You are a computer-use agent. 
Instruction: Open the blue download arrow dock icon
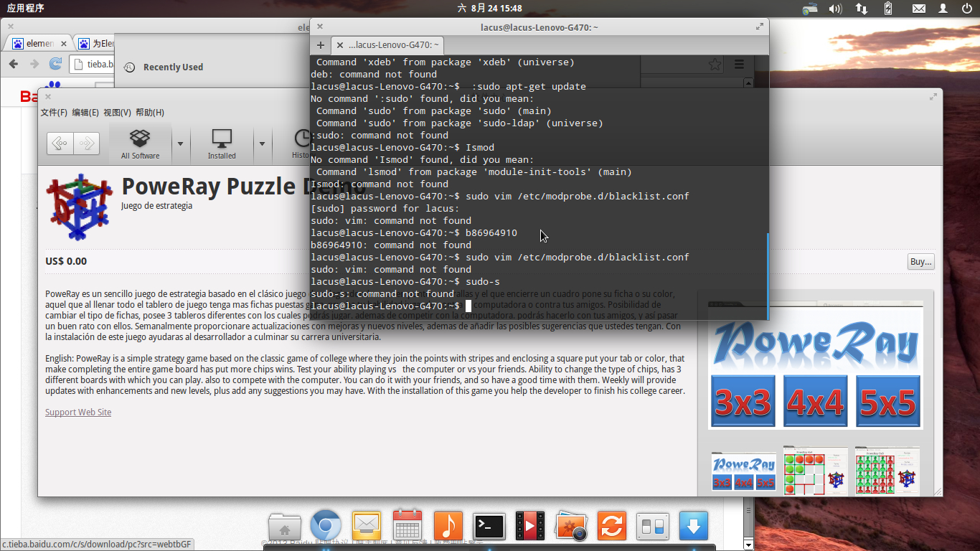pos(694,526)
